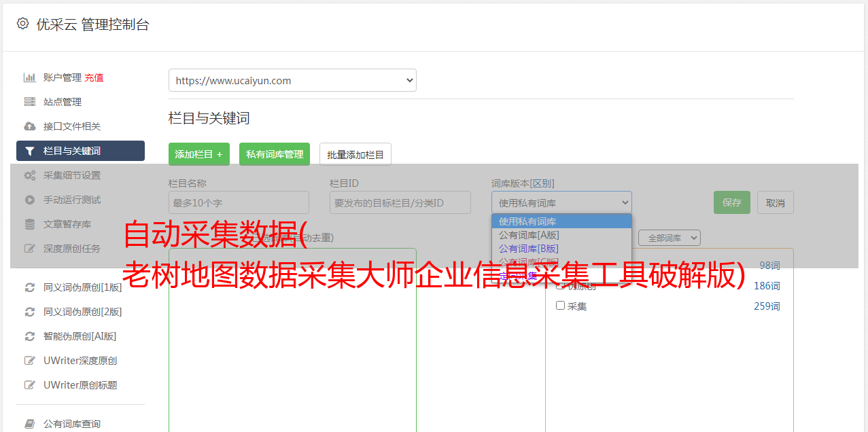Click the edit icon for 深度原创任务
The height and width of the screenshot is (432, 868).
30,249
